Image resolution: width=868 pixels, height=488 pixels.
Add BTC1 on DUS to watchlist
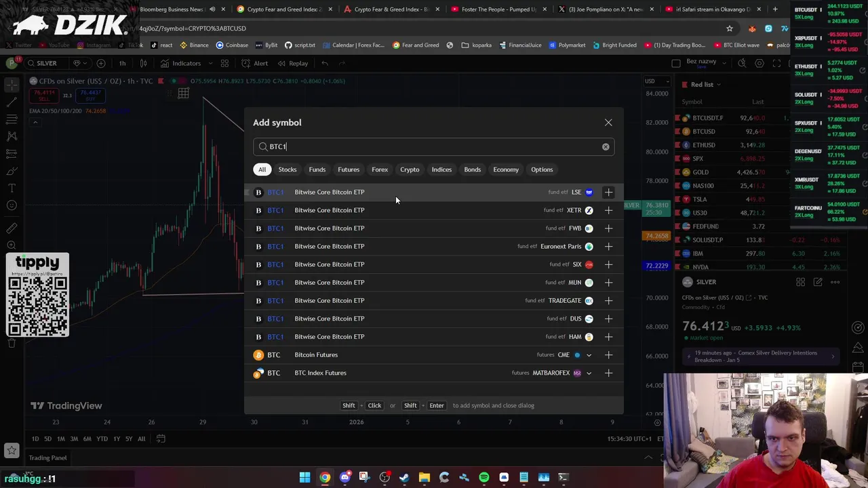point(608,319)
